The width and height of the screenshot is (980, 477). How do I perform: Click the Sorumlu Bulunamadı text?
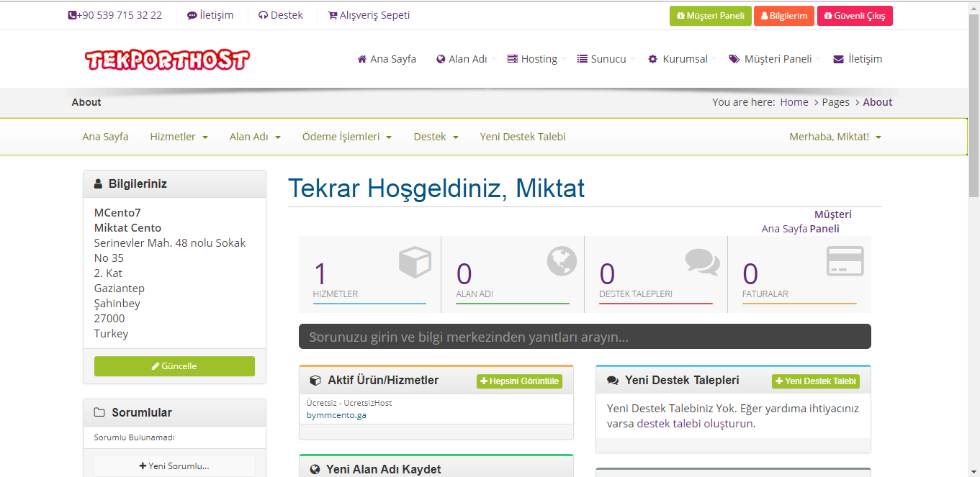pyautogui.click(x=134, y=437)
